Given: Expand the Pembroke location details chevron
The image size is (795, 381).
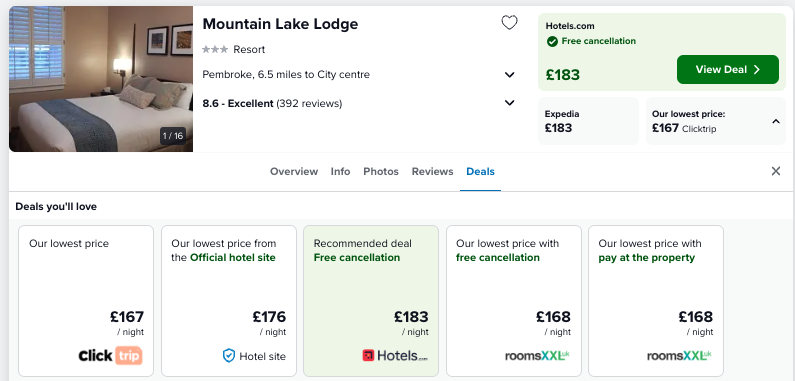Looking at the screenshot, I should click(x=510, y=75).
